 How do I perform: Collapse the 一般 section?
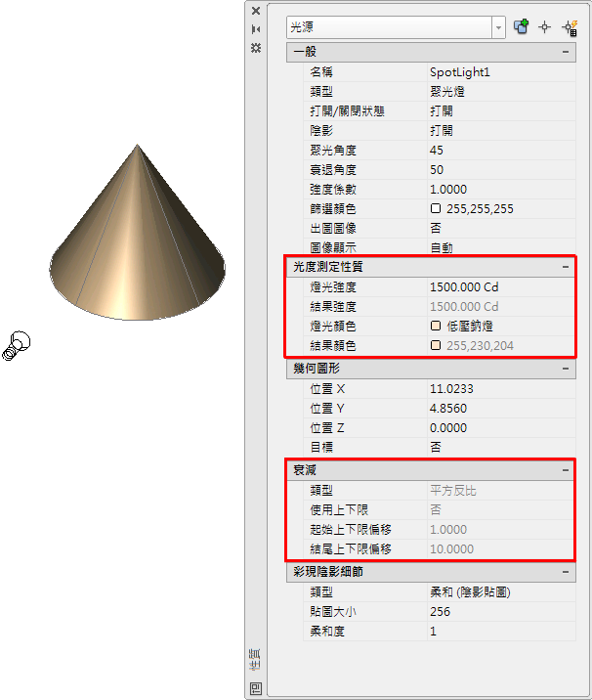click(566, 52)
